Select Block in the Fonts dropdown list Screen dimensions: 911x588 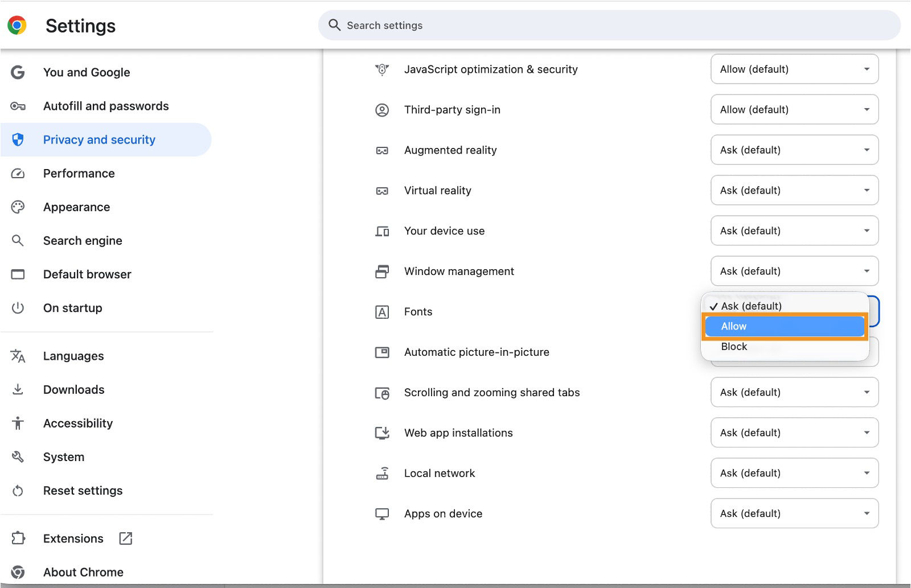pos(785,347)
